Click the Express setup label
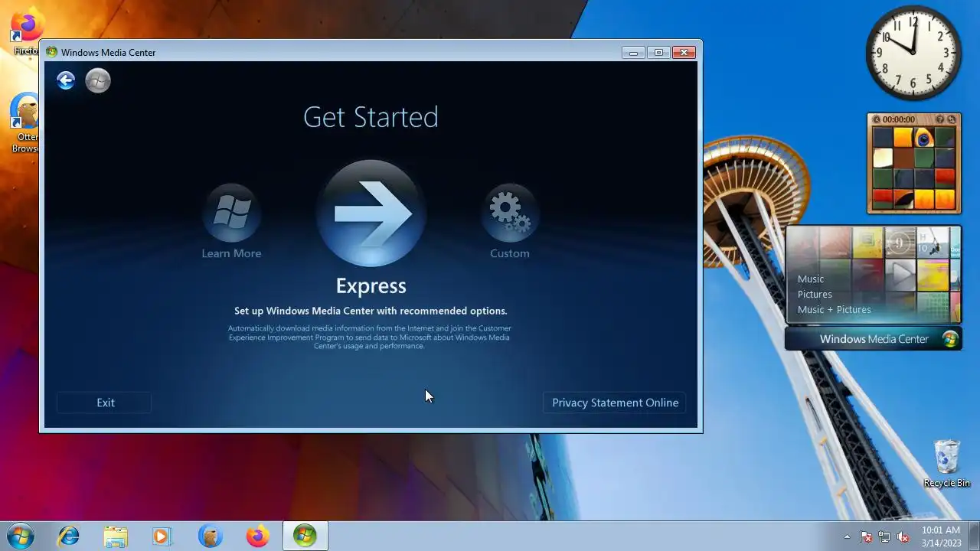Image resolution: width=980 pixels, height=551 pixels. 371,285
